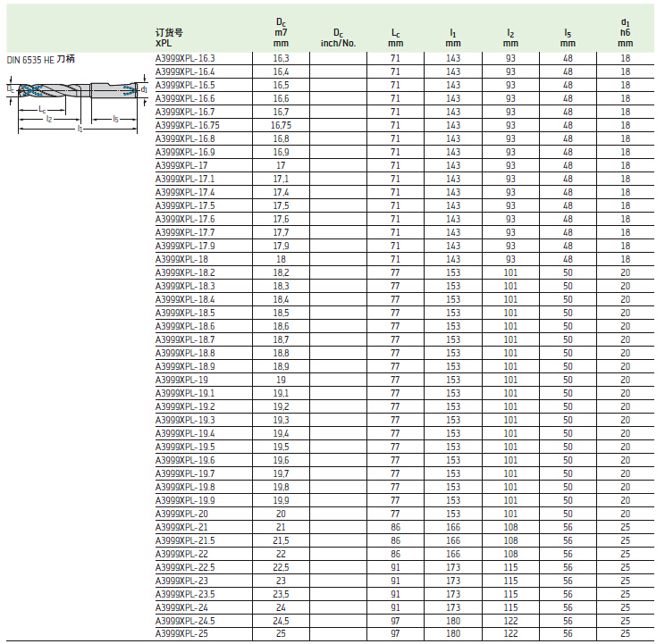Click the d1 label in the drill diagram

[144, 89]
